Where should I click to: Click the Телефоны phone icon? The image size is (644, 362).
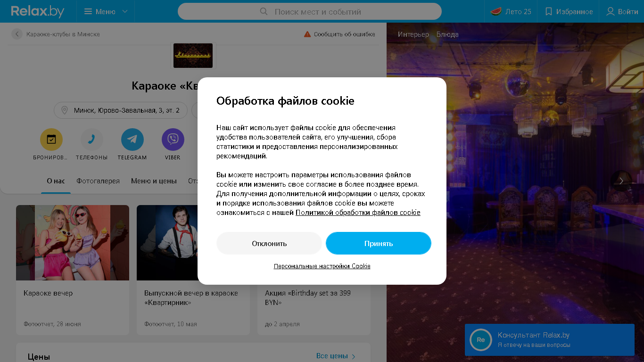coord(92,140)
